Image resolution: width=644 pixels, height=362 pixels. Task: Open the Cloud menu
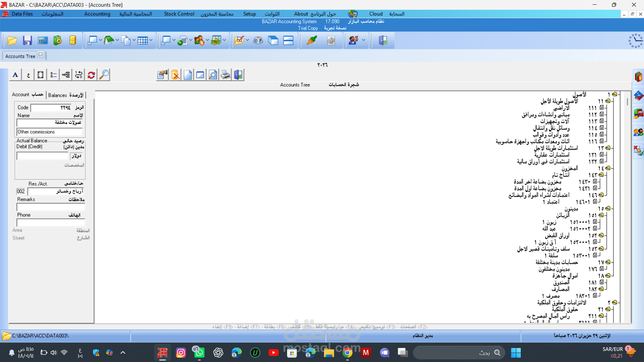tap(376, 14)
